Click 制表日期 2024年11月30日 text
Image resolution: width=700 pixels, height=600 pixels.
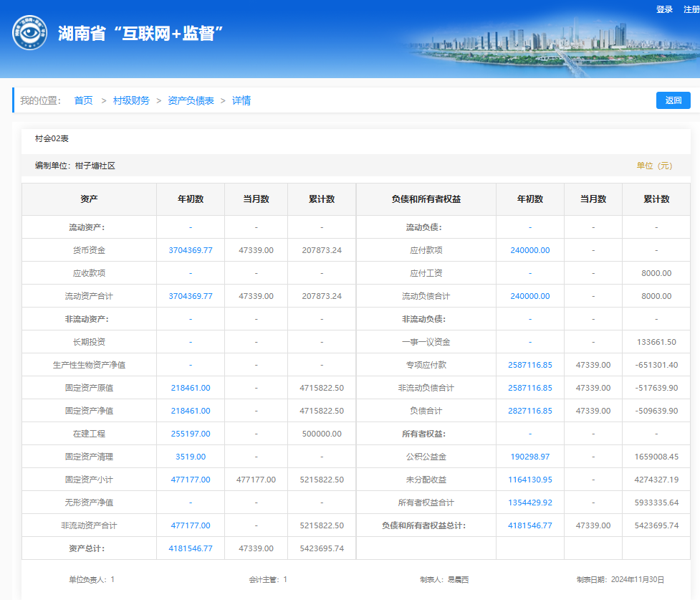(620, 579)
